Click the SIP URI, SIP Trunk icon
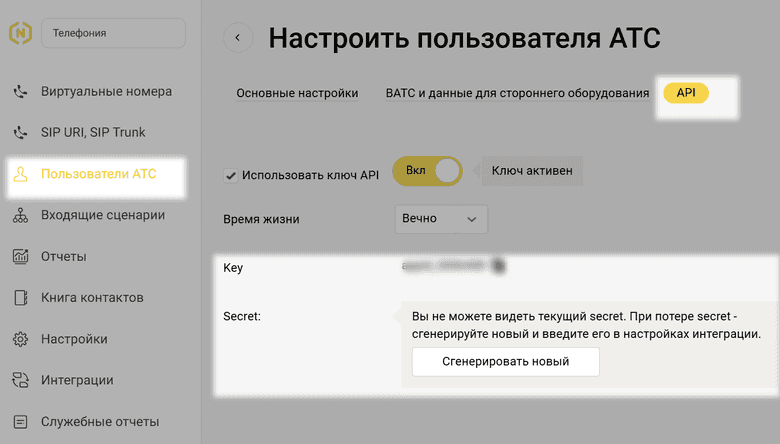 click(x=20, y=133)
